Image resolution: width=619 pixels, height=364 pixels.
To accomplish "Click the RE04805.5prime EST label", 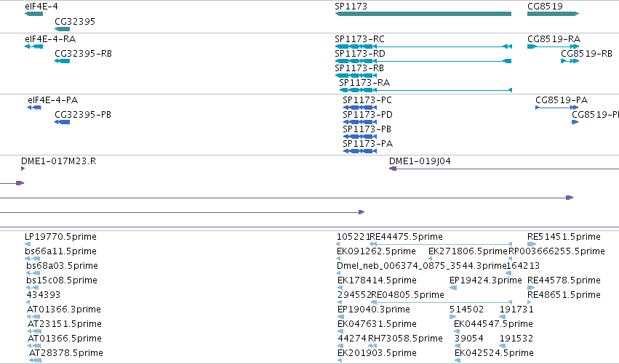I will (x=408, y=295).
